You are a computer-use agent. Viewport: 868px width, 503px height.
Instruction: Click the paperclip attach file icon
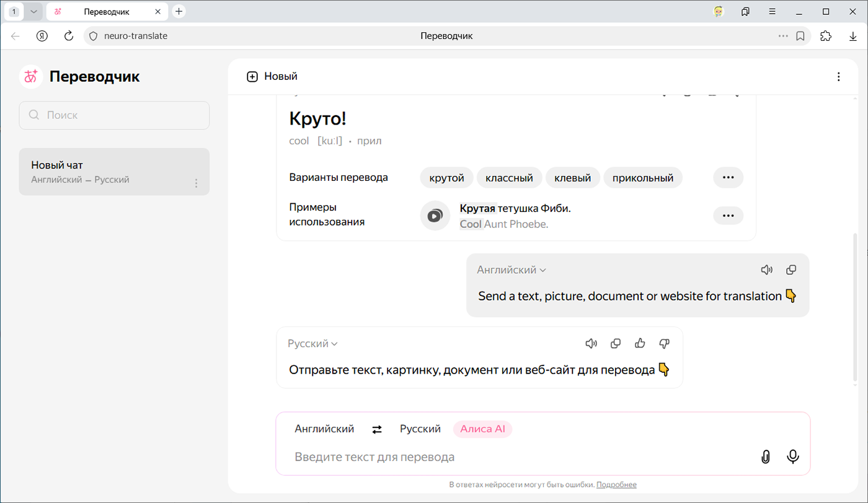click(x=765, y=457)
